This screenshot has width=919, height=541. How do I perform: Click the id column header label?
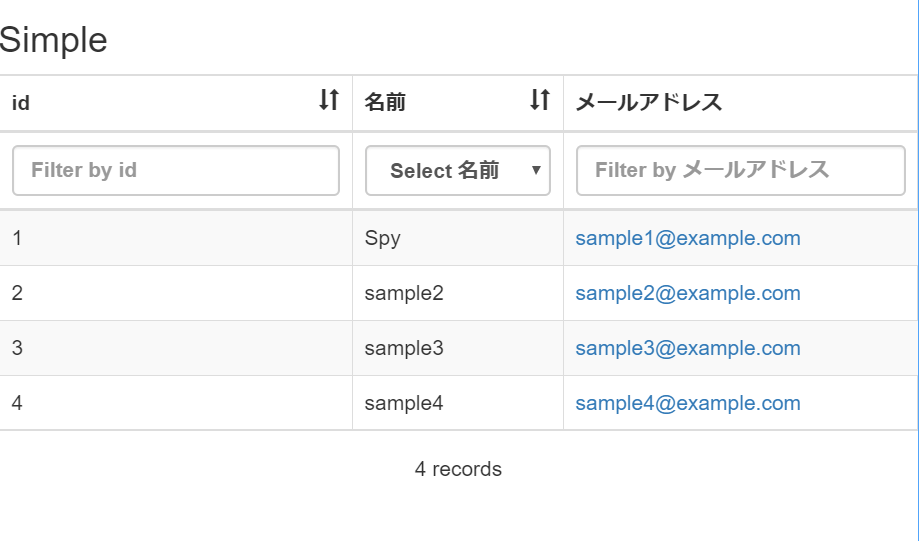[x=21, y=102]
